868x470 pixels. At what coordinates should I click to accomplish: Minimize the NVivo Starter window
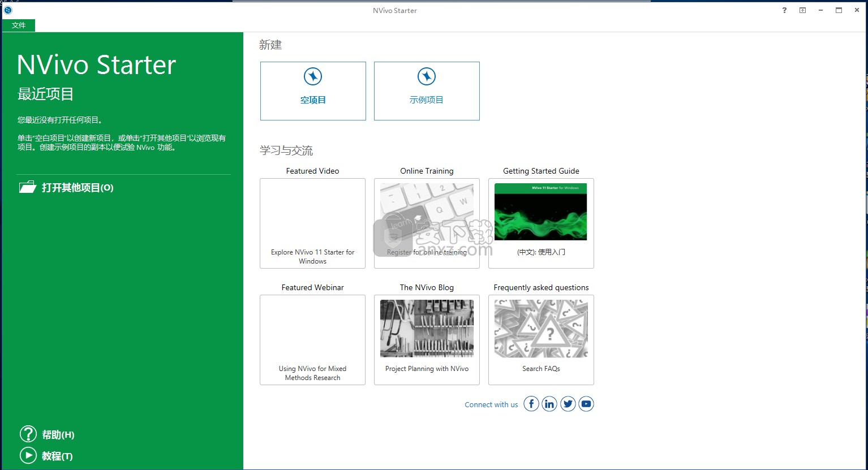pyautogui.click(x=820, y=10)
